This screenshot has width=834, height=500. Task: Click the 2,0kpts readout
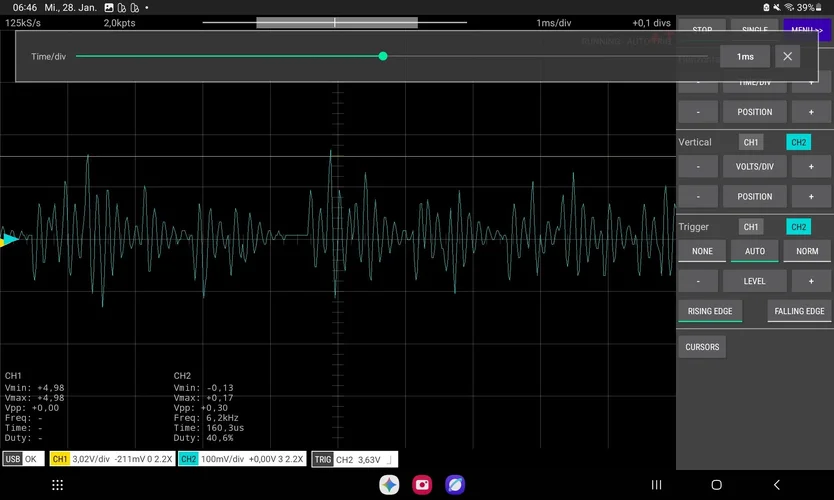119,23
